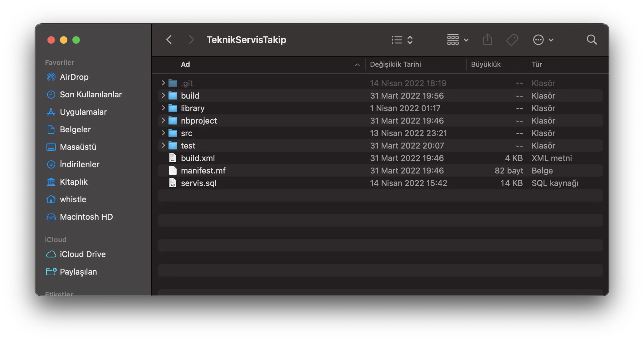Sort by the Büyüklük column
Image resolution: width=644 pixels, height=342 pixels.
point(486,64)
